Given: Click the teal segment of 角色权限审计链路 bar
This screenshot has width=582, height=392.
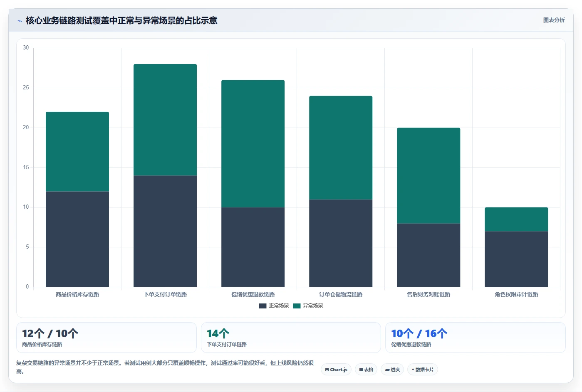Looking at the screenshot, I should pos(516,219).
